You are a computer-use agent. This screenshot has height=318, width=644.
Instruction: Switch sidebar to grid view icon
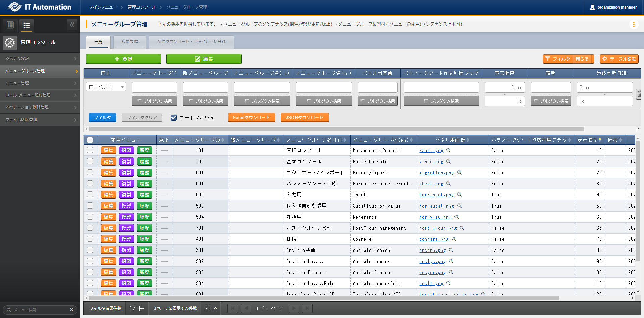[10, 25]
